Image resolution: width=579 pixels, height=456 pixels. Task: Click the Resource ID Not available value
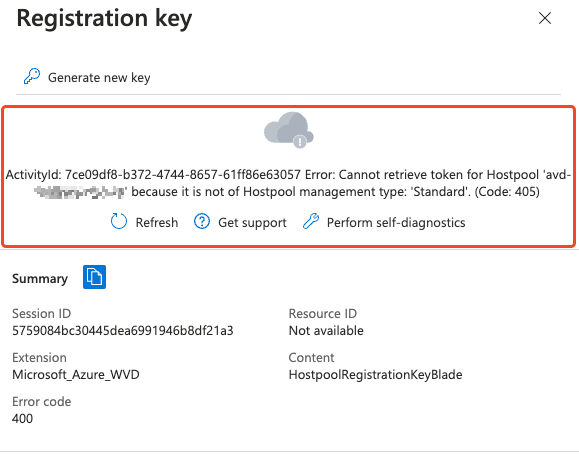pos(326,330)
